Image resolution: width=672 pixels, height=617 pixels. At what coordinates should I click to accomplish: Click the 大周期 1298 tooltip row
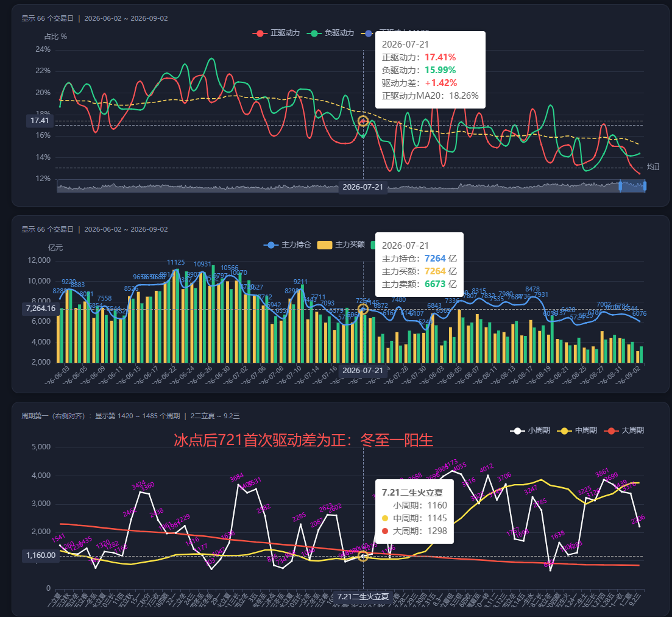pyautogui.click(x=414, y=531)
